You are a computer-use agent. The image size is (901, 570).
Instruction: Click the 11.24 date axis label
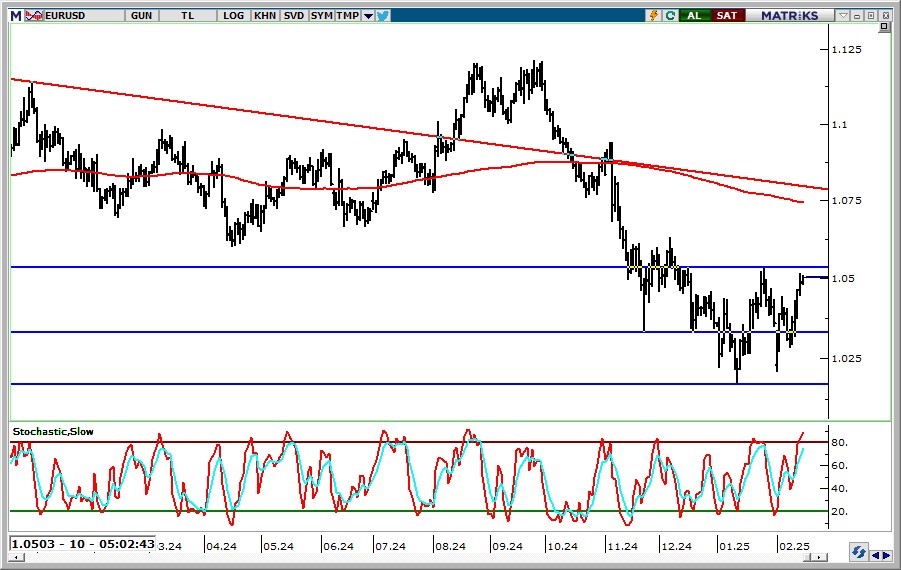coord(622,546)
